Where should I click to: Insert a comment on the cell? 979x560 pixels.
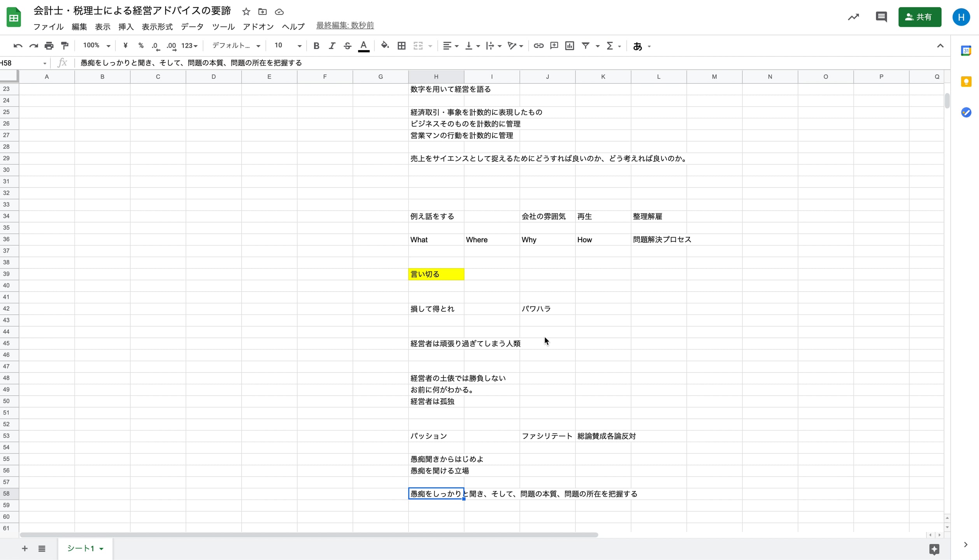(554, 45)
